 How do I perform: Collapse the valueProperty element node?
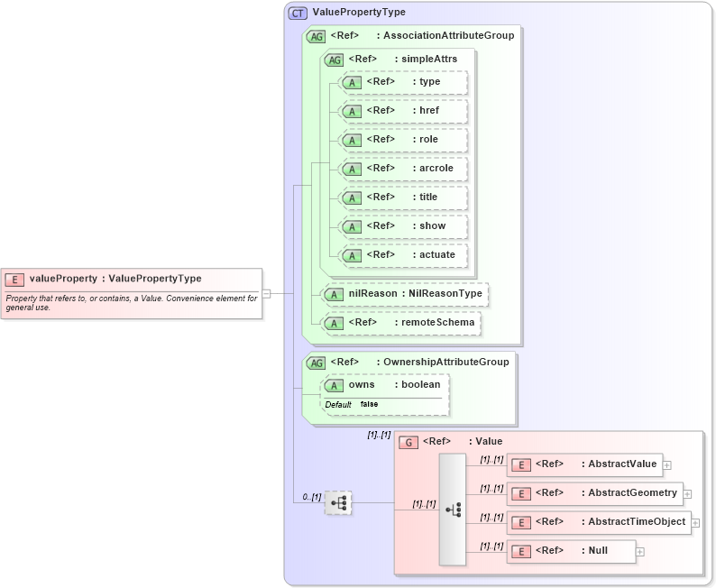coord(267,293)
